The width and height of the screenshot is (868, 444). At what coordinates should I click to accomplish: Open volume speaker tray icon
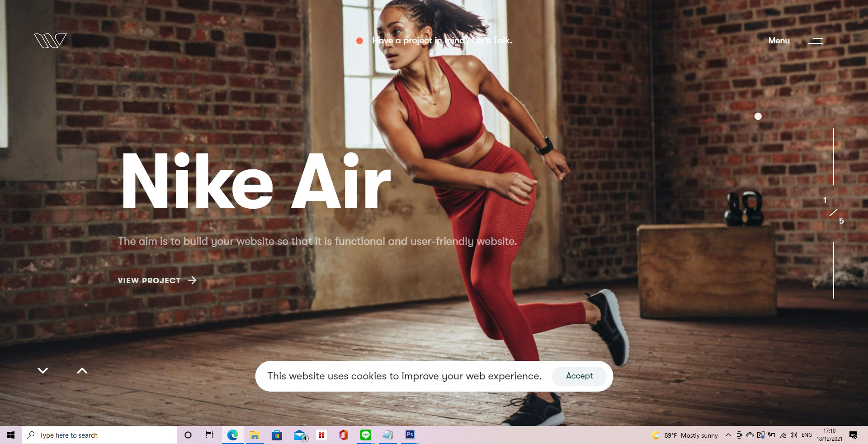coord(793,435)
